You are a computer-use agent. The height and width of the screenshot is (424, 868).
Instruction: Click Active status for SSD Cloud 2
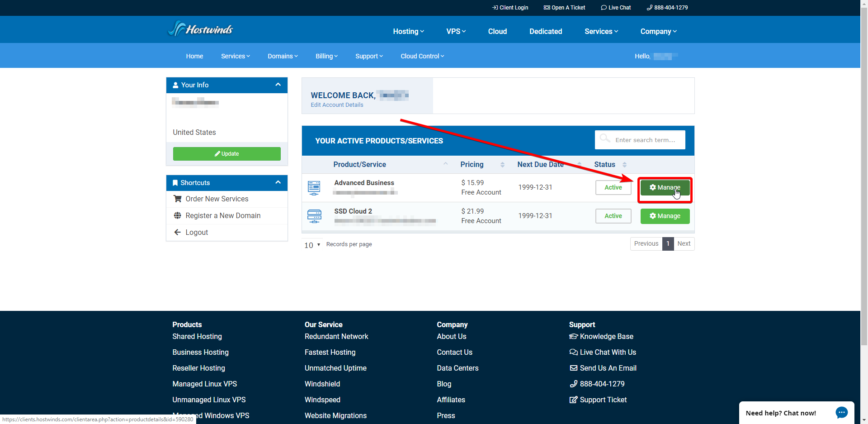point(613,216)
